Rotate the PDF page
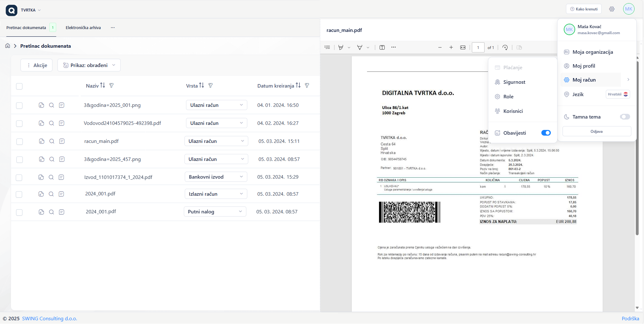Screen dimensions: 644x325 tap(505, 47)
